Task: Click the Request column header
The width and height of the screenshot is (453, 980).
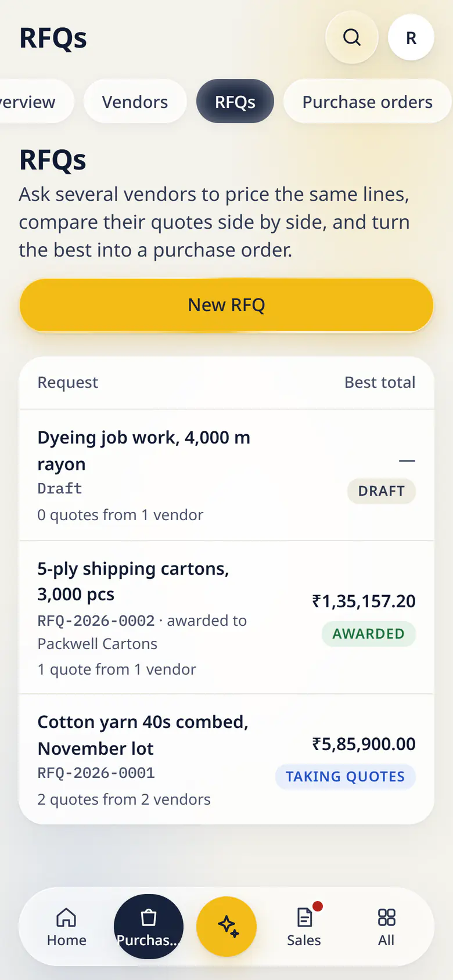Action: click(68, 382)
